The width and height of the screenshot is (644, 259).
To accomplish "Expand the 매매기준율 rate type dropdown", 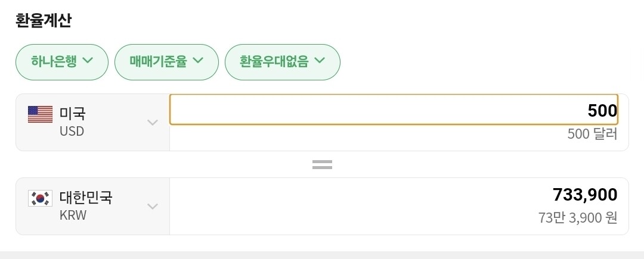I will (x=166, y=61).
